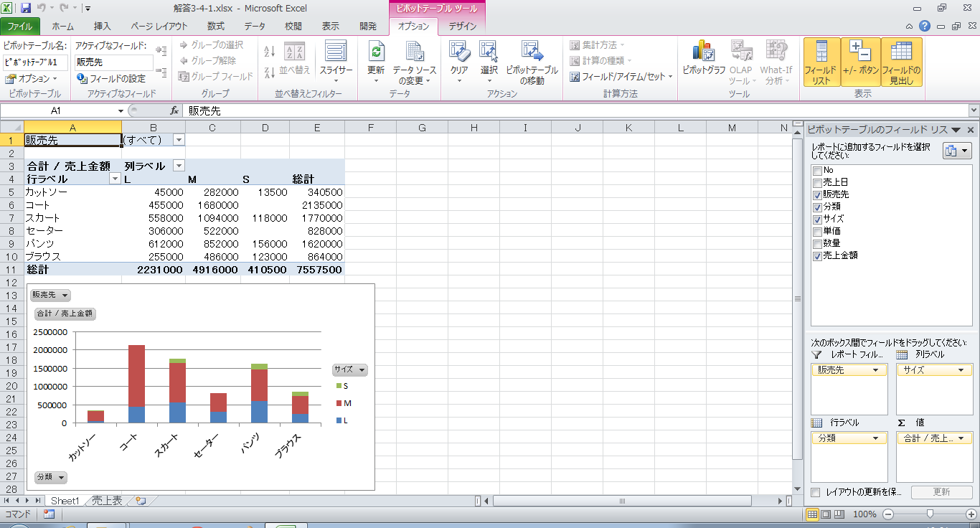The width and height of the screenshot is (980, 528).
Task: Switch to the デザイン ribbon tab
Action: pos(462,27)
